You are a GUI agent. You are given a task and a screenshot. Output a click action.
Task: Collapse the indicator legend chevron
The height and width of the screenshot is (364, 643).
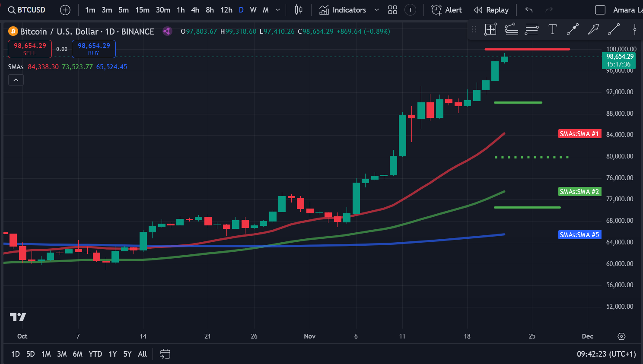pos(16,80)
